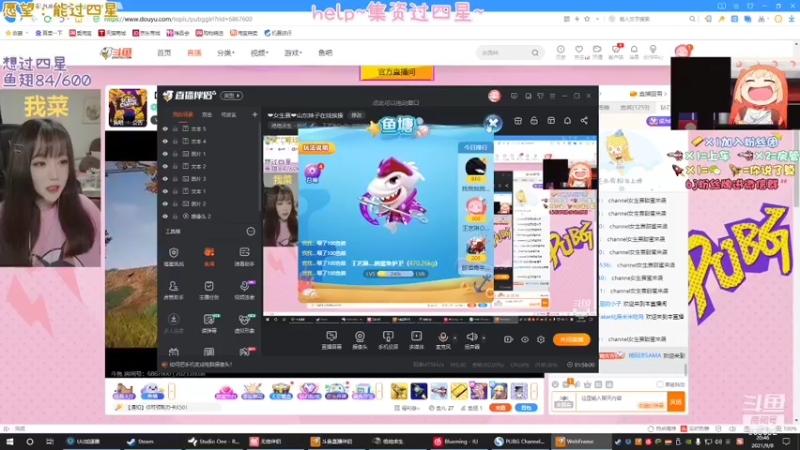Hide the 图片 2 layer

click(165, 204)
